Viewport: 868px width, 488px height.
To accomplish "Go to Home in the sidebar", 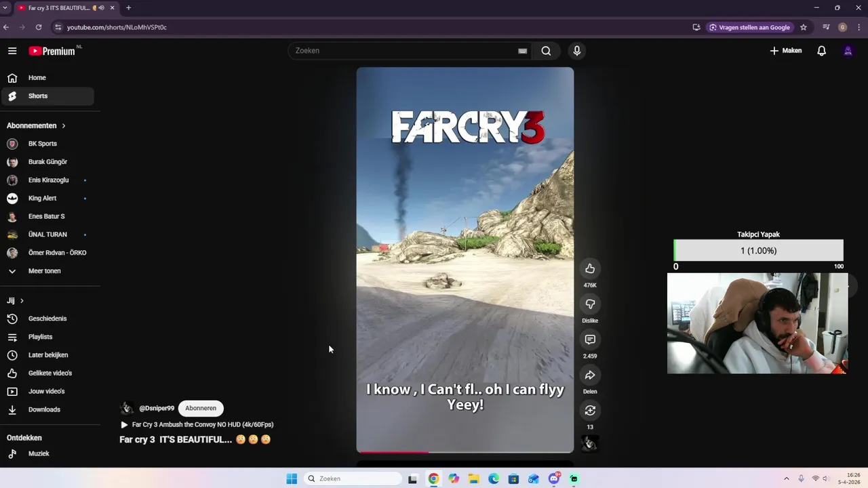I will [47, 78].
